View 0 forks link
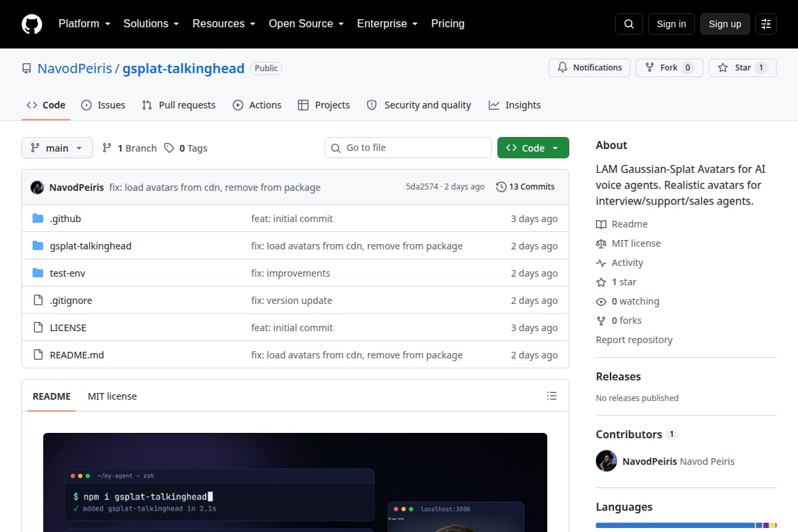Screen dimensions: 798x532 [619, 321]
